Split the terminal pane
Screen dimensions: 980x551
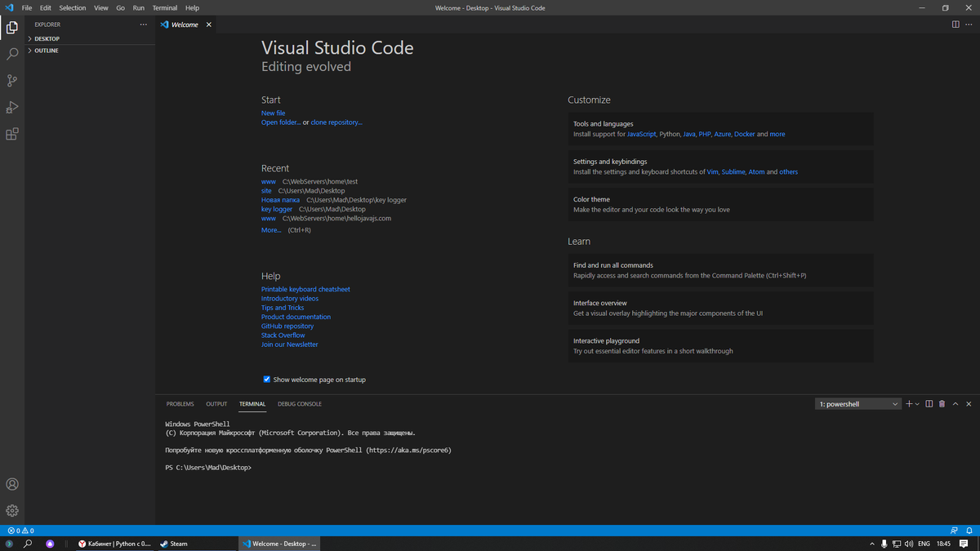pyautogui.click(x=929, y=404)
